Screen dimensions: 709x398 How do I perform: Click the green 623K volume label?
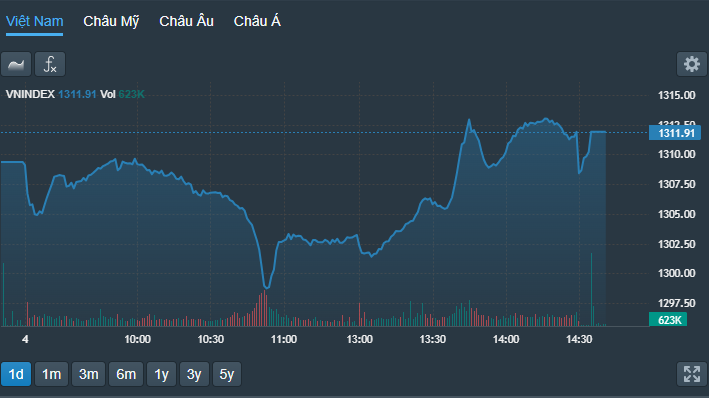pyautogui.click(x=668, y=320)
